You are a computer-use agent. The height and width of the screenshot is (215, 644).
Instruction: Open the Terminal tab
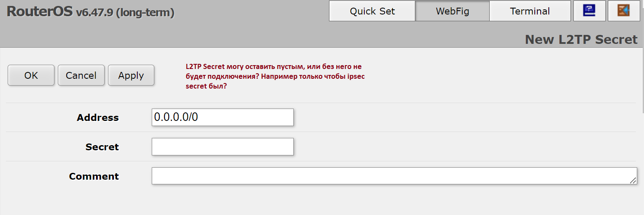(x=530, y=11)
